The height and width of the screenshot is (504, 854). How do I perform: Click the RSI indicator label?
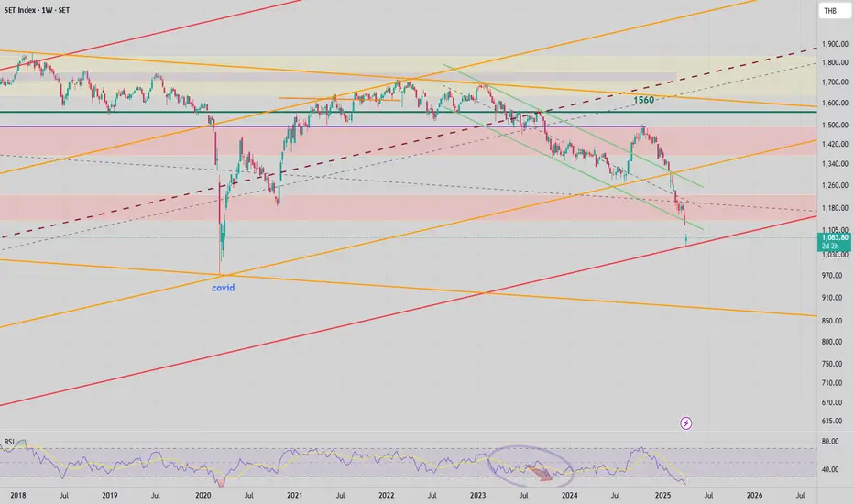[x=9, y=442]
